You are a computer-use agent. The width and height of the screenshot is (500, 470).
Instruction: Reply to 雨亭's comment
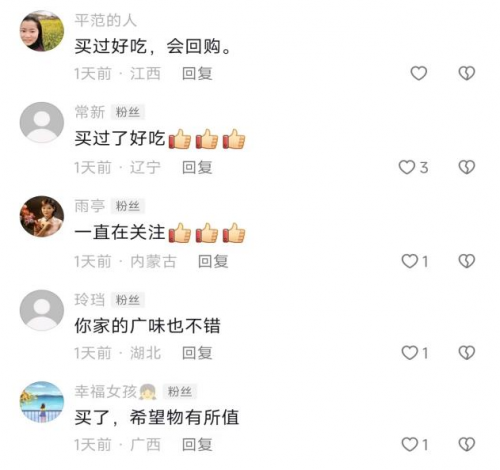point(213,261)
